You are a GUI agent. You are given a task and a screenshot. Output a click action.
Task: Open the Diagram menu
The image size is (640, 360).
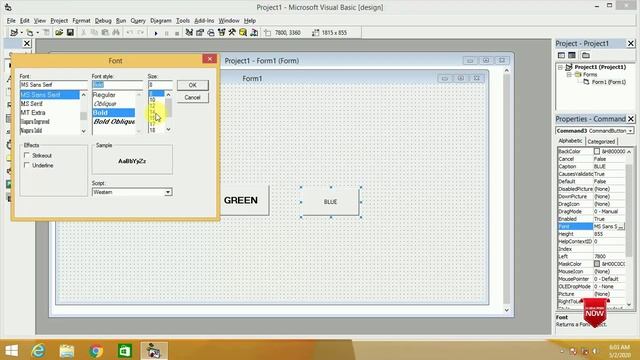pos(161,20)
